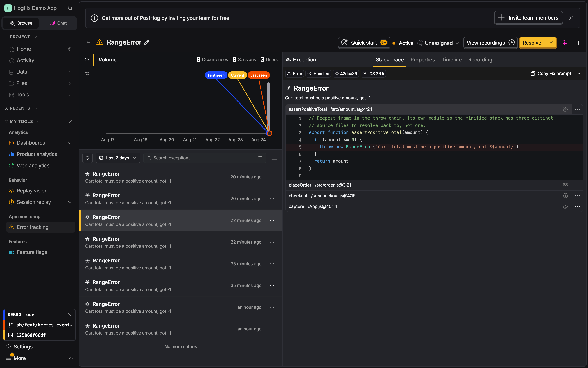Collapse the MY TOOLS section
This screenshot has width=588, height=368.
point(38,121)
